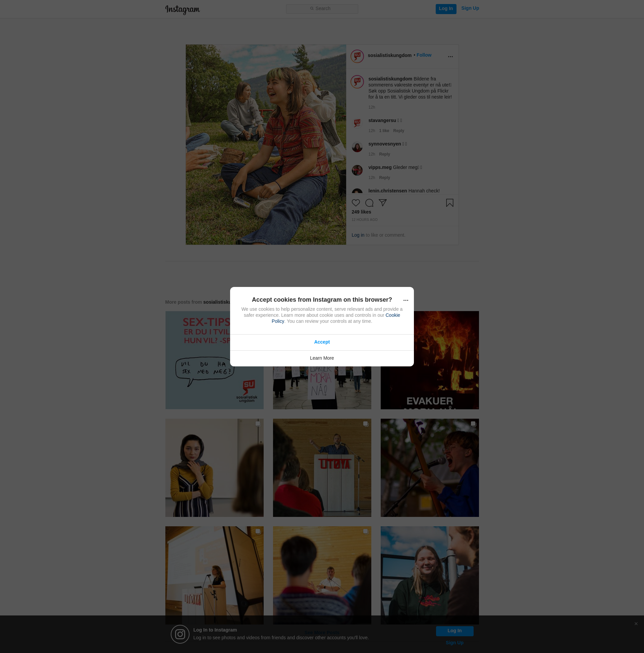View the 249 likes count
Viewport: 644px width, 653px height.
tap(361, 212)
